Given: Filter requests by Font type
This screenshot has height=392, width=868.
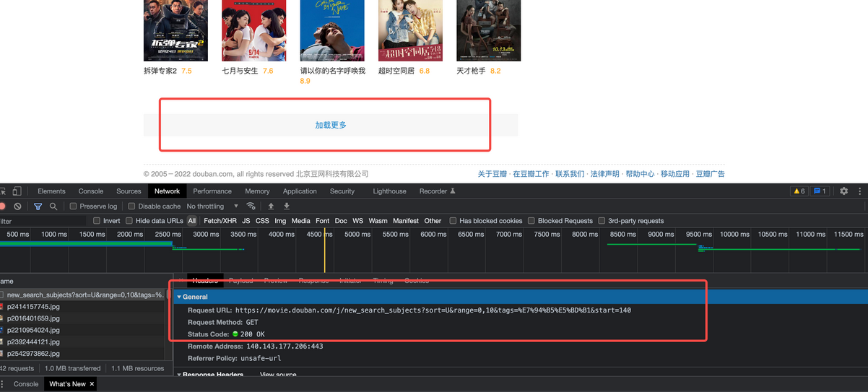Looking at the screenshot, I should [323, 221].
